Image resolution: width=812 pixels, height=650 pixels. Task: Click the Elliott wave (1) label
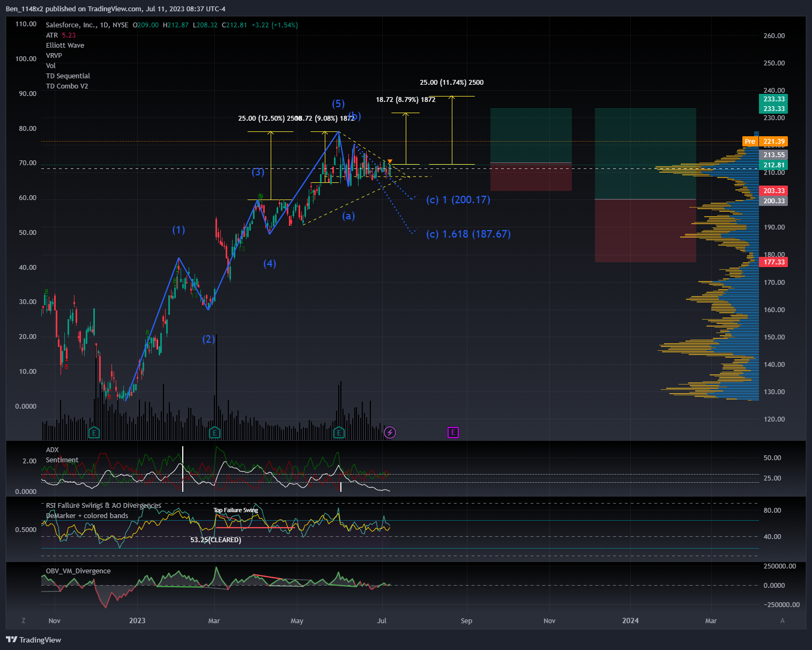pos(178,230)
